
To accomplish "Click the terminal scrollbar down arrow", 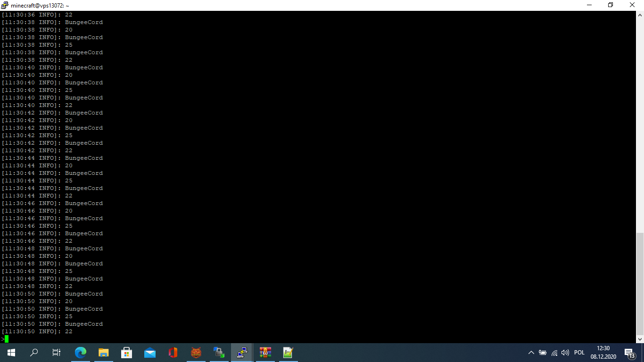I will click(x=640, y=339).
